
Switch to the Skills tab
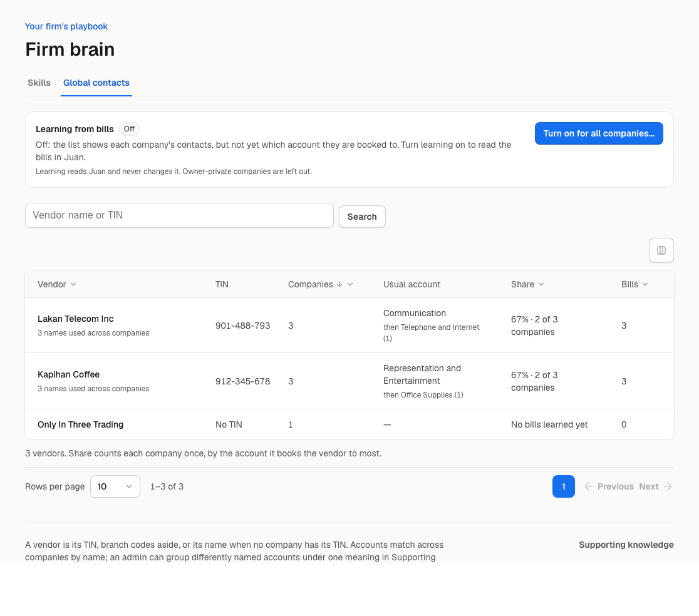pyautogui.click(x=39, y=83)
